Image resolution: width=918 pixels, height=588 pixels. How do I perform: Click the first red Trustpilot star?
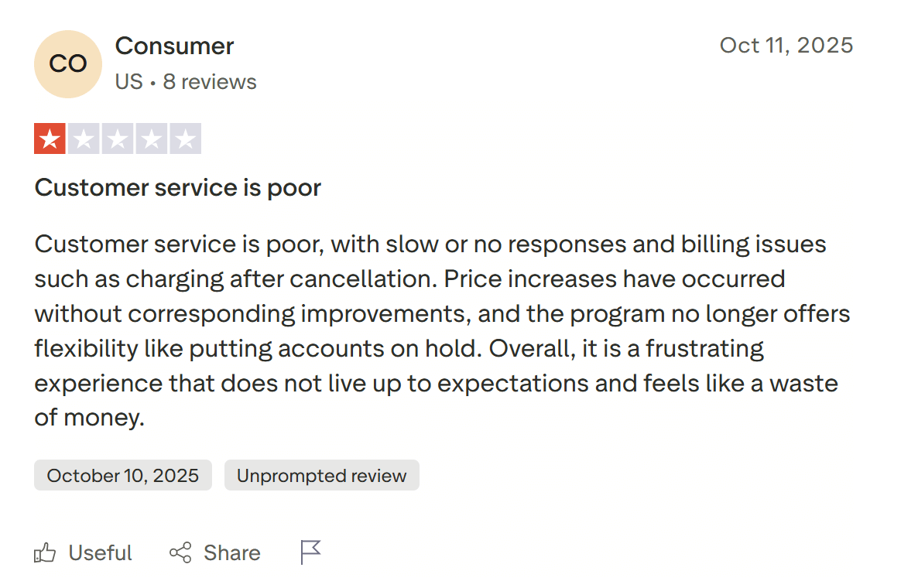click(50, 138)
